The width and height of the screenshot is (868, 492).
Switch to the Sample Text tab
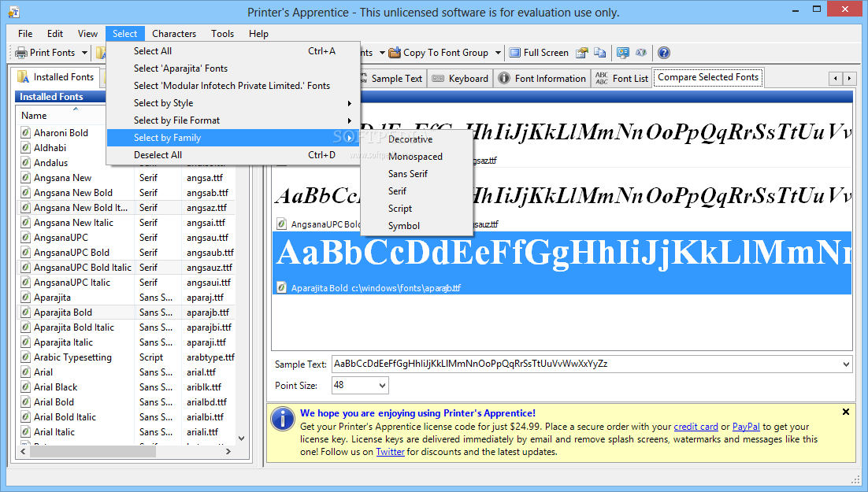[x=392, y=79]
